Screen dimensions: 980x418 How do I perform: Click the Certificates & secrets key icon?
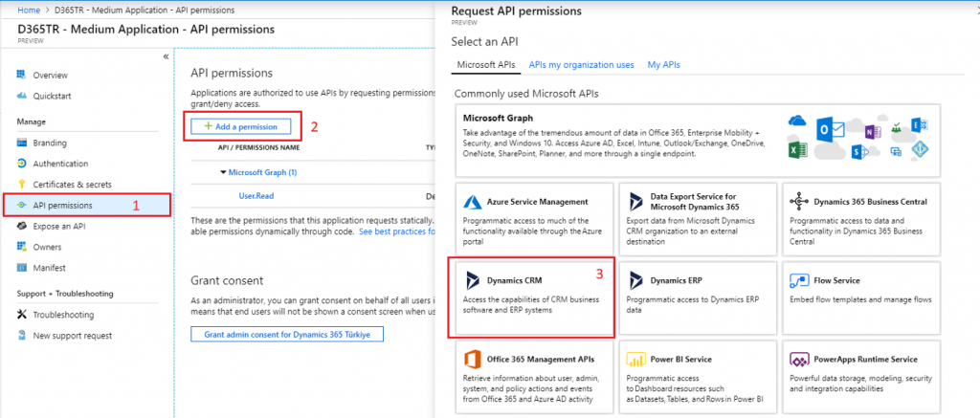pyautogui.click(x=22, y=185)
